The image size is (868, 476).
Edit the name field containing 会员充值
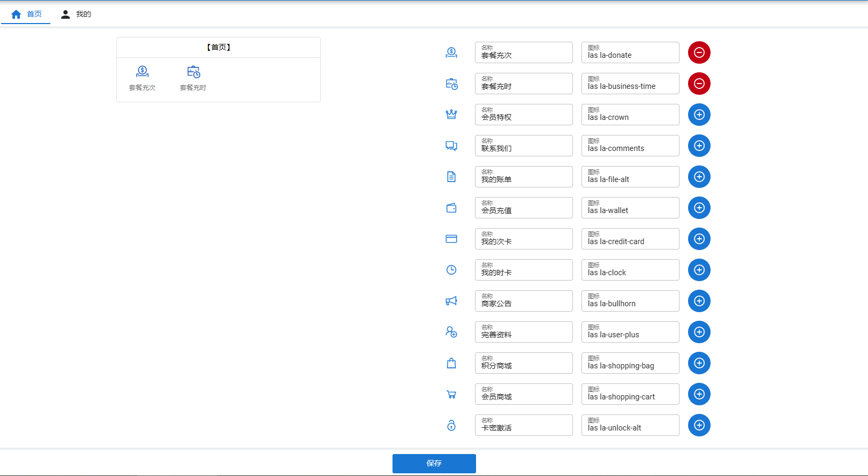(524, 208)
